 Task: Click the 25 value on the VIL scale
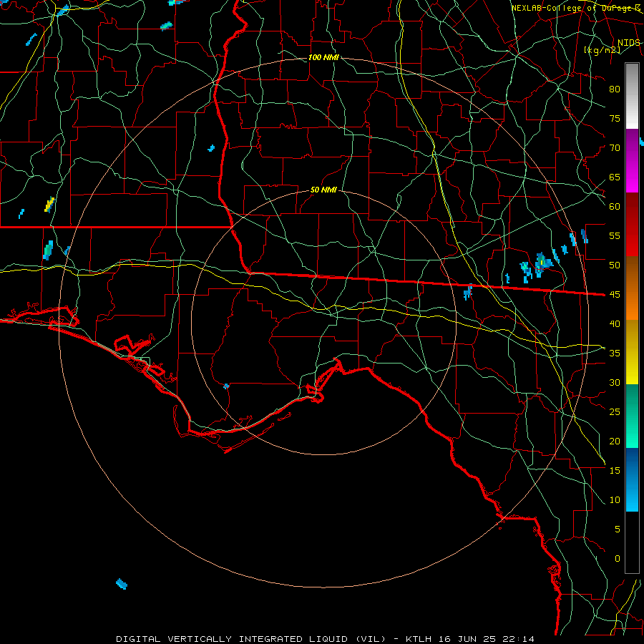point(615,412)
